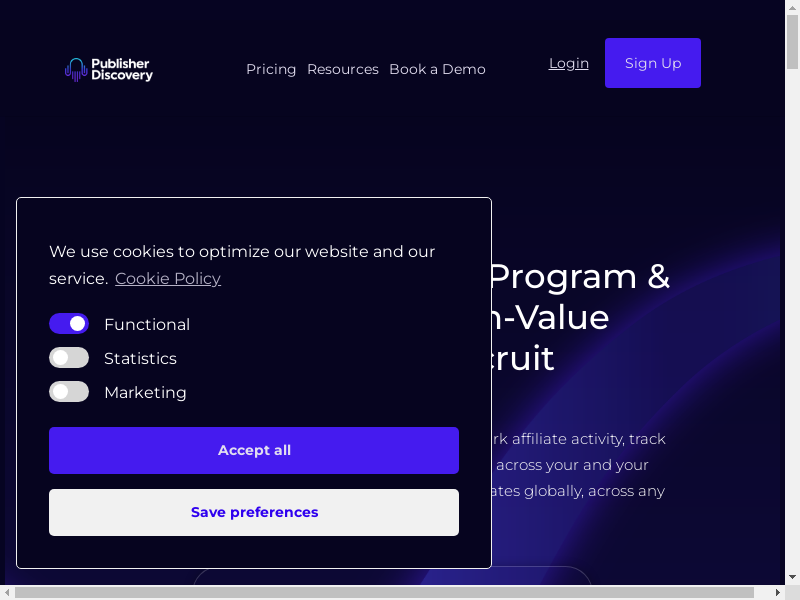This screenshot has width=800, height=600.
Task: Click Save preferences in cookie dialog
Action: click(254, 512)
